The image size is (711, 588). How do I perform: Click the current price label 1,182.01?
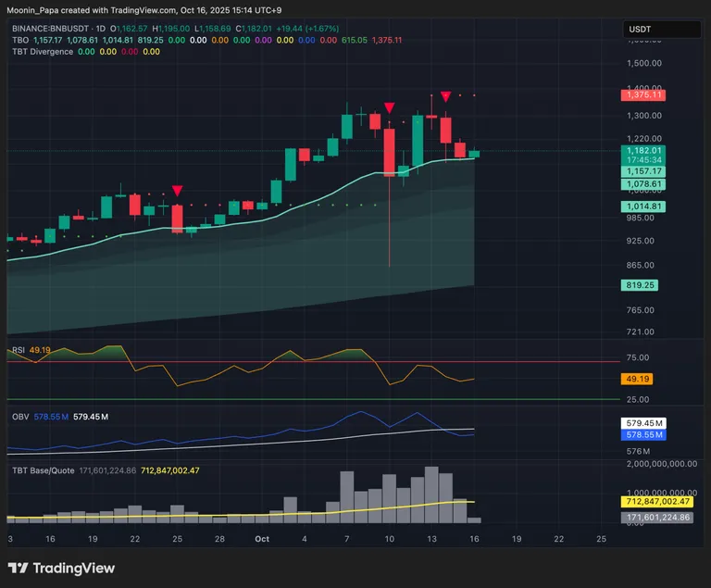(x=644, y=150)
